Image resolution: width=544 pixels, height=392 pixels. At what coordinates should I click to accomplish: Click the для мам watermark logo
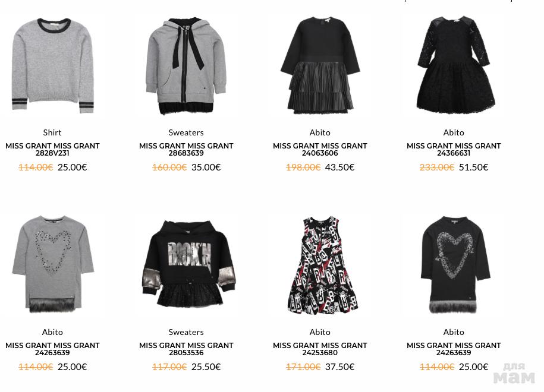514,373
